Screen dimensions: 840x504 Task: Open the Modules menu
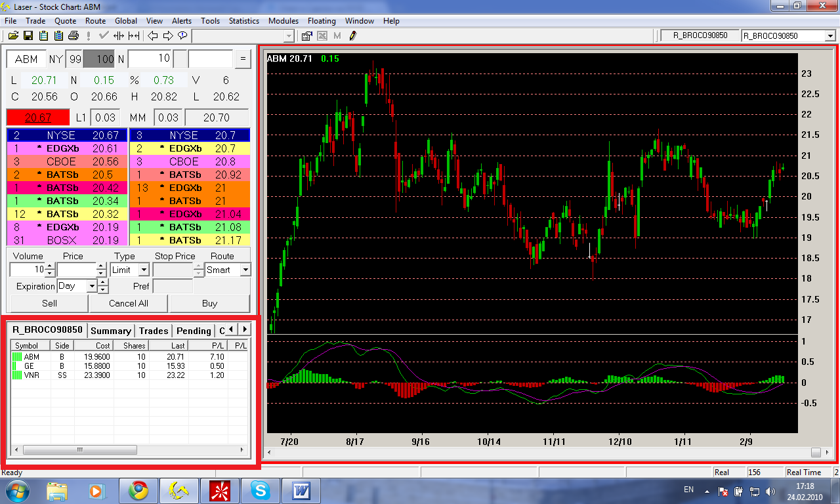(x=283, y=21)
